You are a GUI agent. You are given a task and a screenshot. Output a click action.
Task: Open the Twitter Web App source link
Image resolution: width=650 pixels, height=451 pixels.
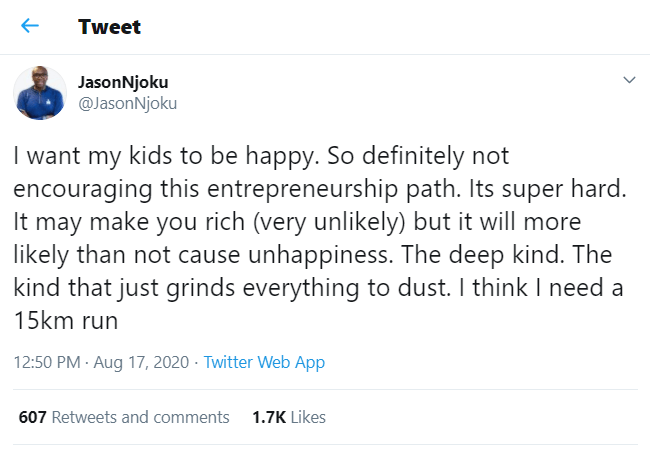(x=264, y=362)
